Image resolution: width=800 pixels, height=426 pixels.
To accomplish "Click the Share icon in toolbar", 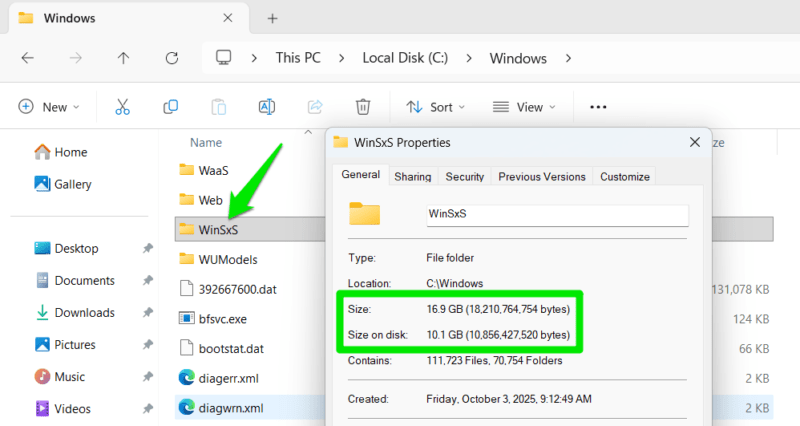I will pyautogui.click(x=315, y=107).
